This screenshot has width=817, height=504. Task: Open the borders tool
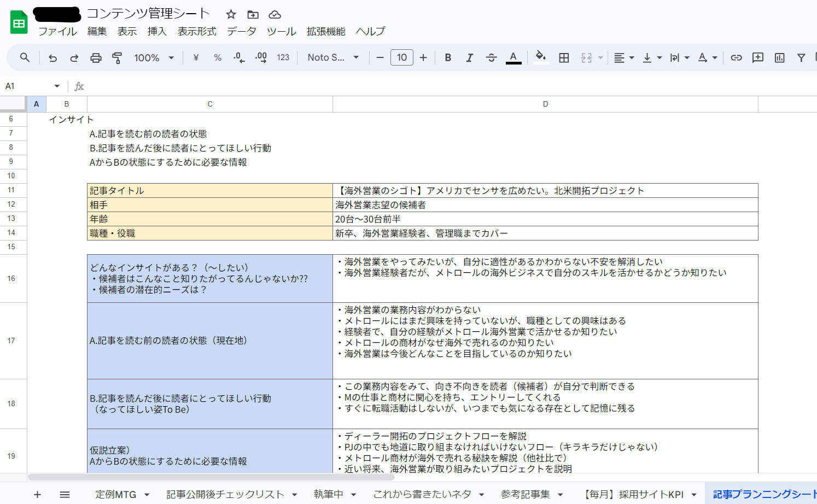tap(564, 57)
